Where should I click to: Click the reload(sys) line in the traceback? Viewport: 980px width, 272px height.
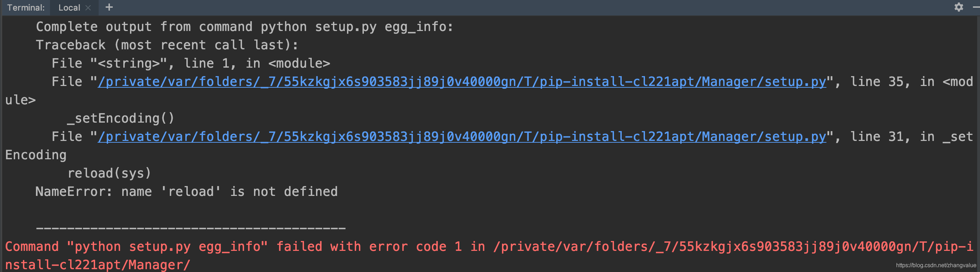click(110, 173)
